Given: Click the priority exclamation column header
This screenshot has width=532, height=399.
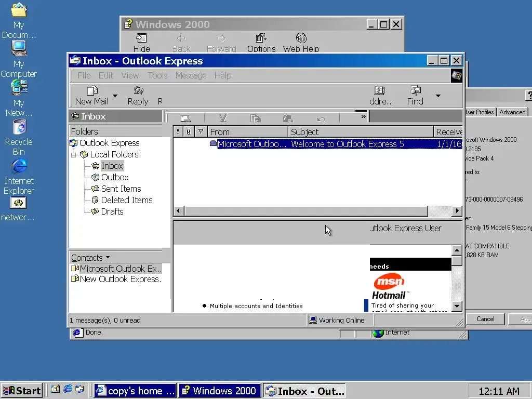Looking at the screenshot, I should coord(178,131).
